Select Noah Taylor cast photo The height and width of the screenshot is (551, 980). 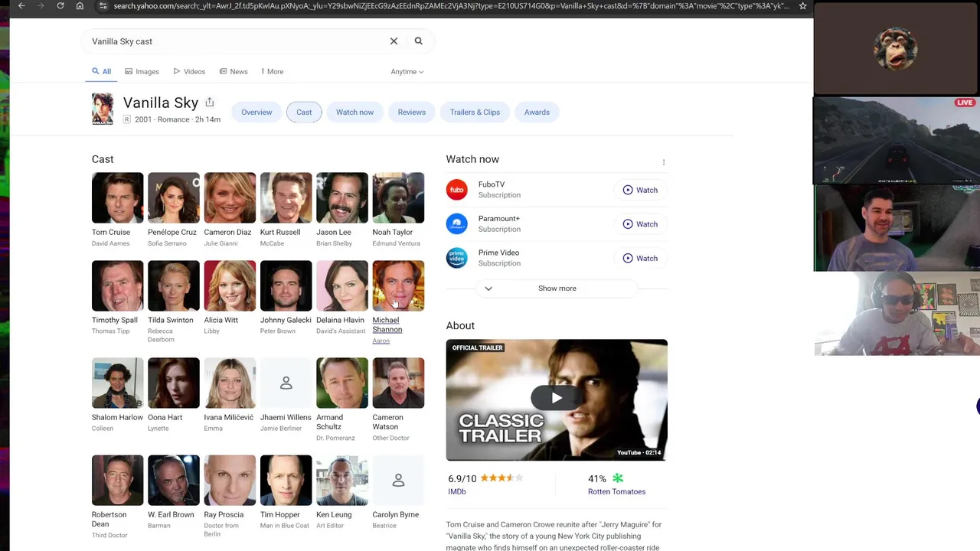pyautogui.click(x=398, y=197)
